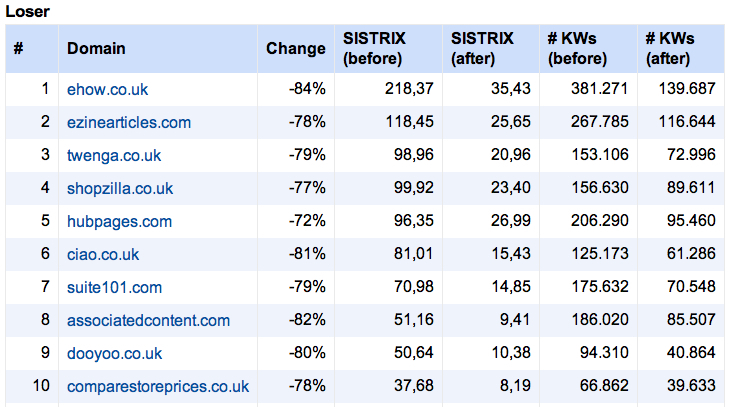Select the Domain column header

pos(96,49)
